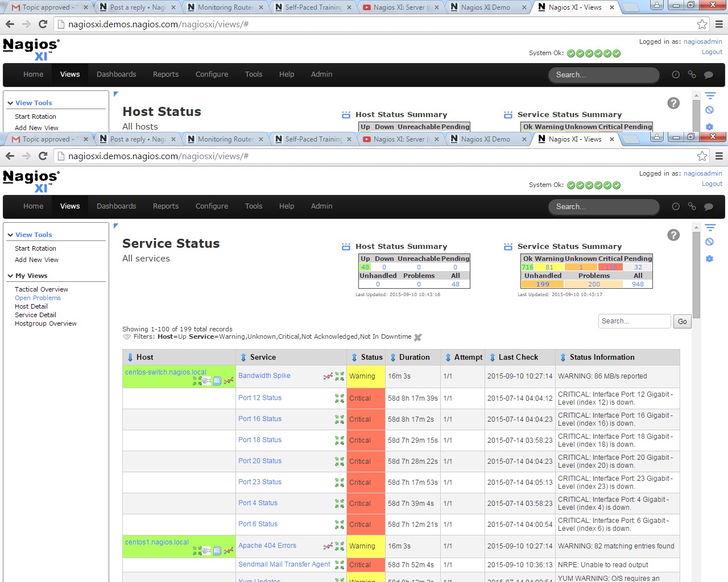728x582 pixels.
Task: Open the Port 16 Status service link
Action: tap(260, 419)
